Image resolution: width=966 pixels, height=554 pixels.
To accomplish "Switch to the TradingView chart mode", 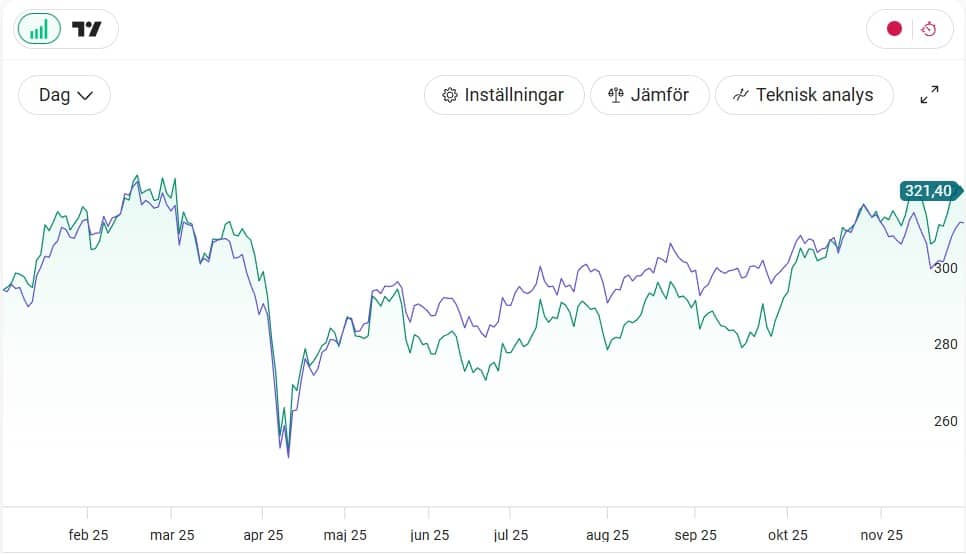I will pos(86,29).
